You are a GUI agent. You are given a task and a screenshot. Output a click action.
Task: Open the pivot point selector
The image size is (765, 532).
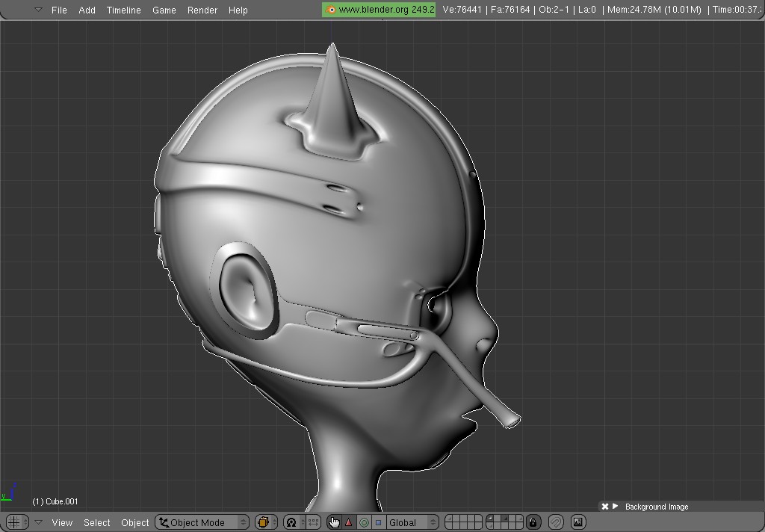click(x=294, y=522)
